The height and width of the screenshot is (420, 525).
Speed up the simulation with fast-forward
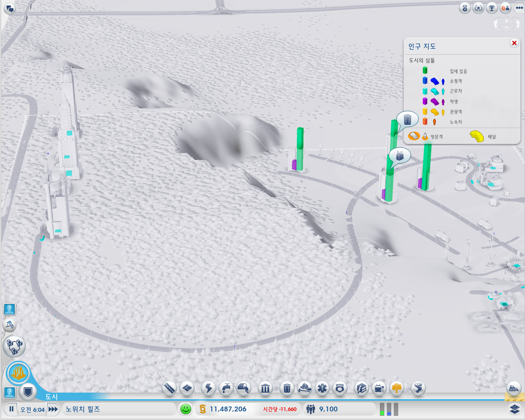(53, 409)
